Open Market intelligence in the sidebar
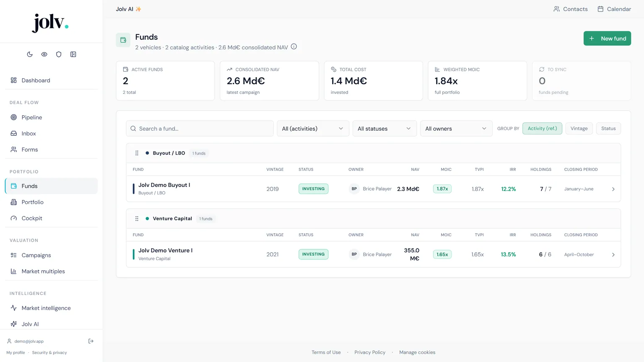Image resolution: width=644 pixels, height=362 pixels. pyautogui.click(x=51, y=308)
